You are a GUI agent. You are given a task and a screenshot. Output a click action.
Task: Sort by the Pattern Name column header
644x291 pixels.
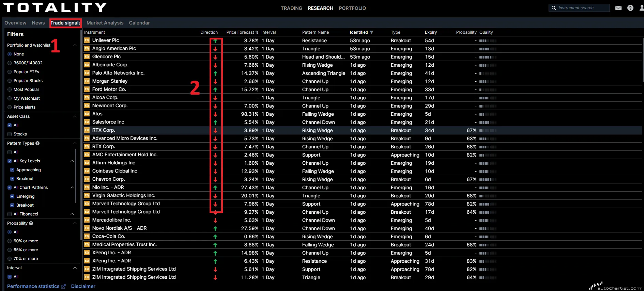(x=316, y=32)
